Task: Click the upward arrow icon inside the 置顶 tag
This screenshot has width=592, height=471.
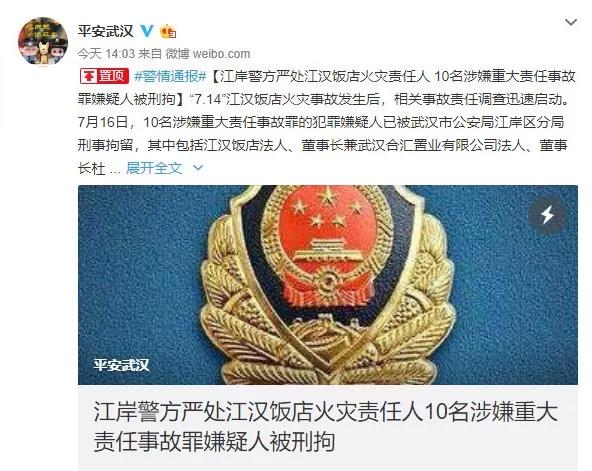Action: pos(89,77)
